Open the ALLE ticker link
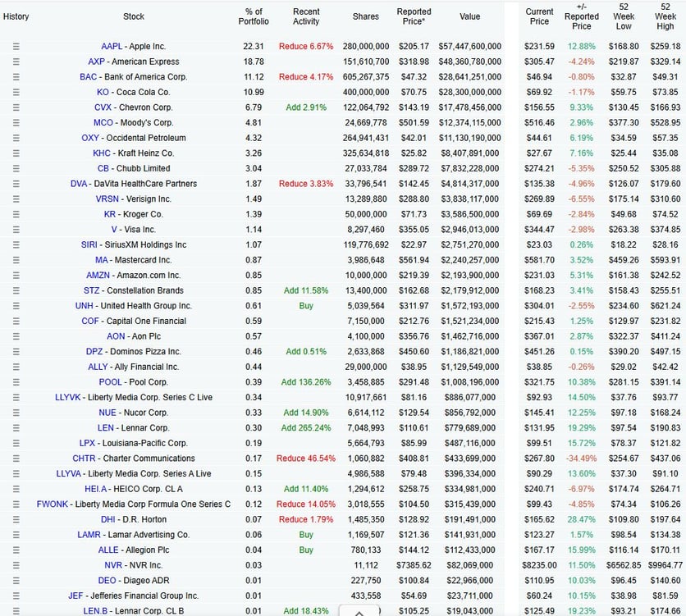The height and width of the screenshot is (616, 686). (108, 550)
